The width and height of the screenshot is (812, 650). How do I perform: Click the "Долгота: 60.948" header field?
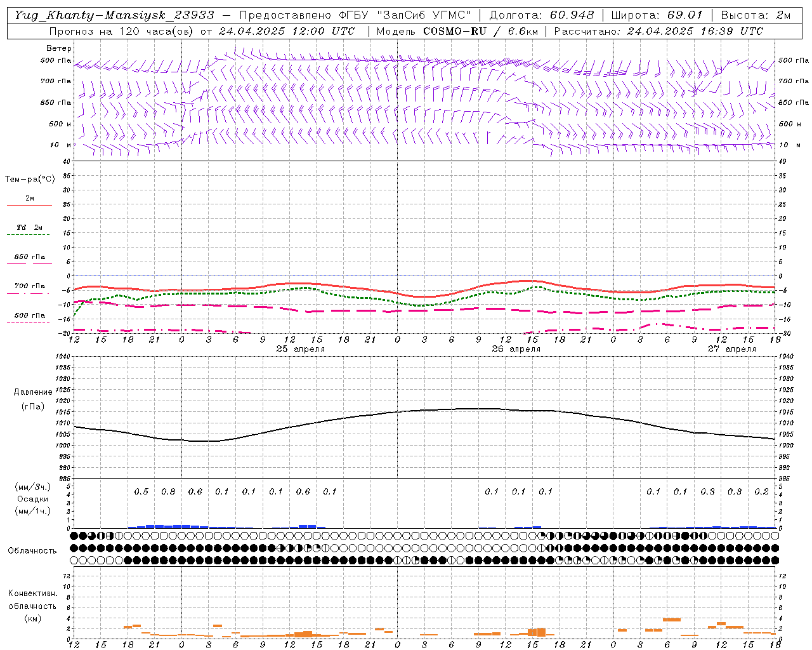click(x=542, y=15)
